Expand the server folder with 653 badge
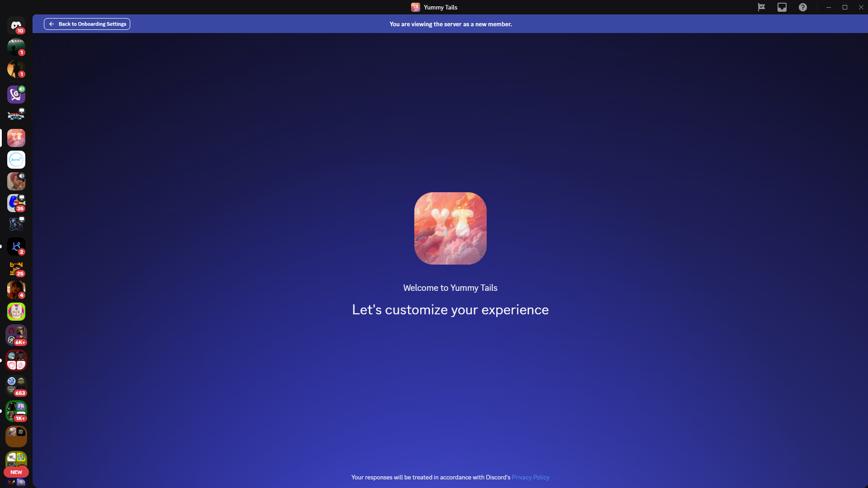 coord(16,386)
